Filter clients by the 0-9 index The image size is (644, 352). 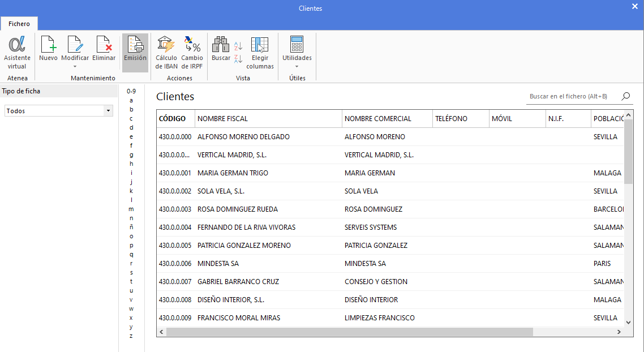(131, 91)
